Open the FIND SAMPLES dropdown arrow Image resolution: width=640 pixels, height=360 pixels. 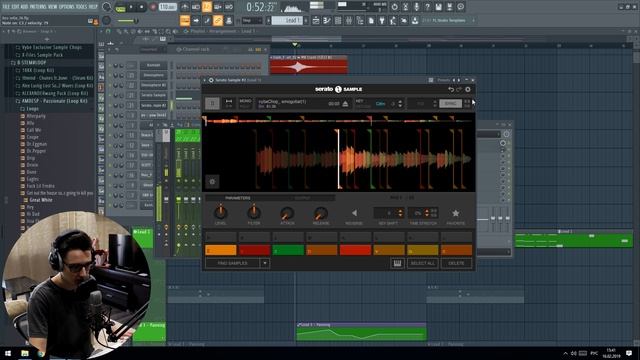(x=264, y=263)
